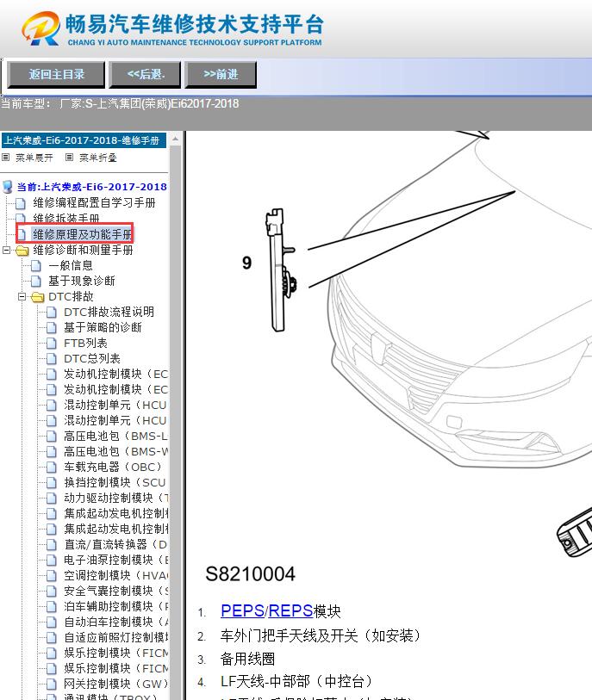Image resolution: width=592 pixels, height=700 pixels.
Task: Click the page icon beside 直流/直流转换器
Action: [52, 545]
